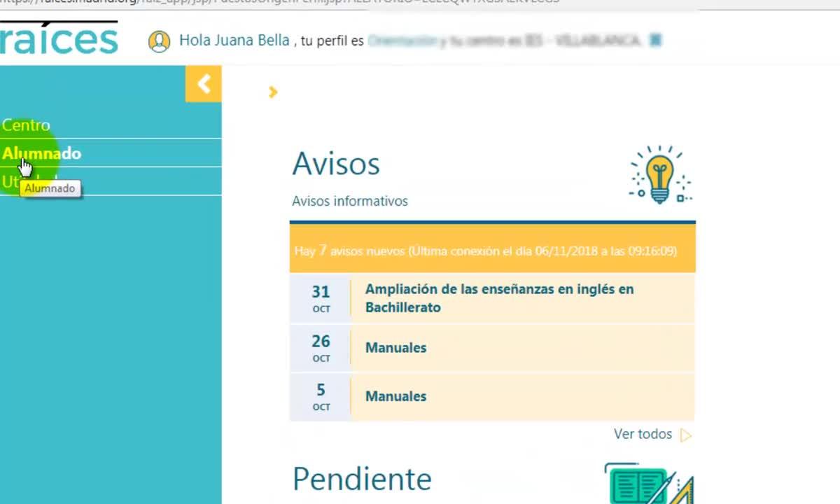This screenshot has height=504, width=840.
Task: Click the Hay 7 avisos nuevos banner
Action: tap(493, 248)
